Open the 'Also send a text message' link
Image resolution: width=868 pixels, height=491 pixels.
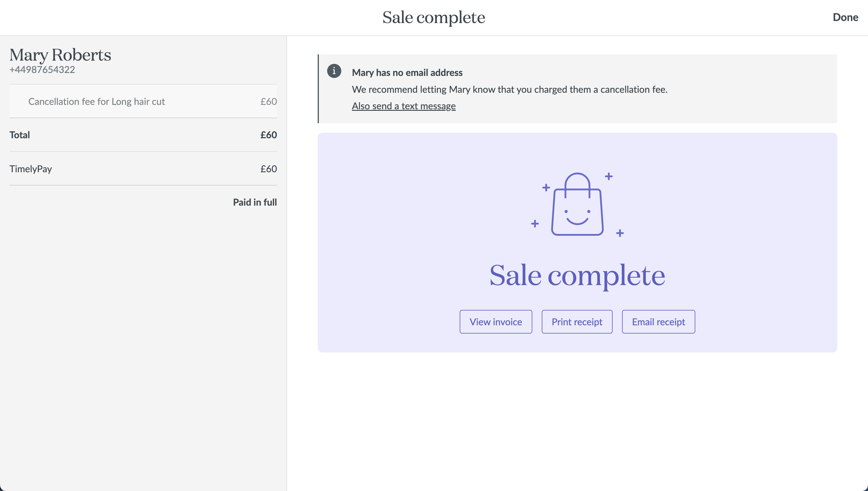point(403,106)
